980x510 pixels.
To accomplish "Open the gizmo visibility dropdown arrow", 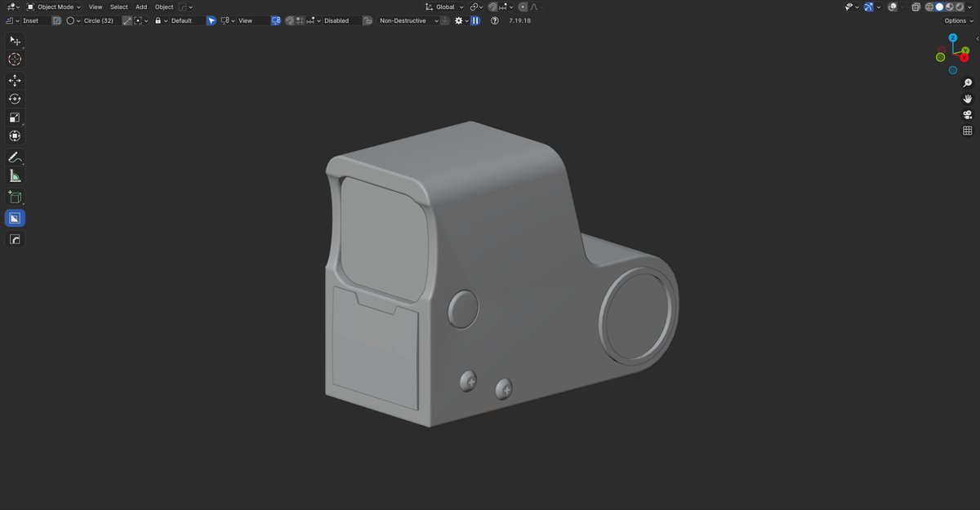I will coord(879,7).
